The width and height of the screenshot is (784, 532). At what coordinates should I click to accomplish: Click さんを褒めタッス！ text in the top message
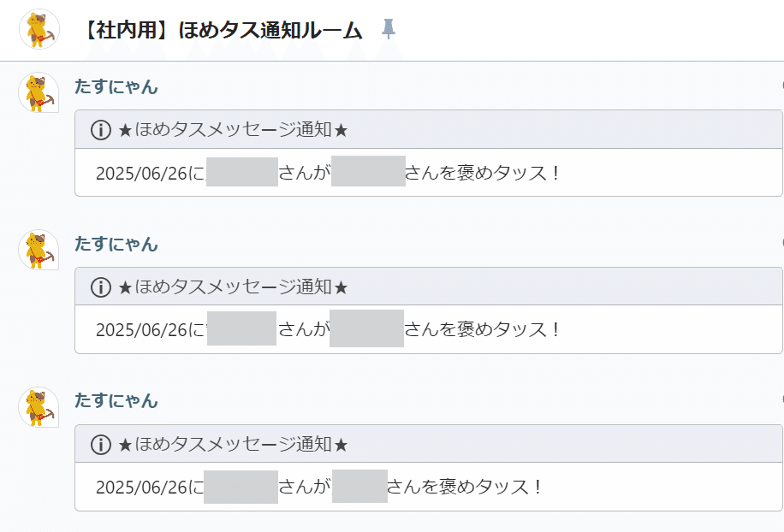pos(484,173)
